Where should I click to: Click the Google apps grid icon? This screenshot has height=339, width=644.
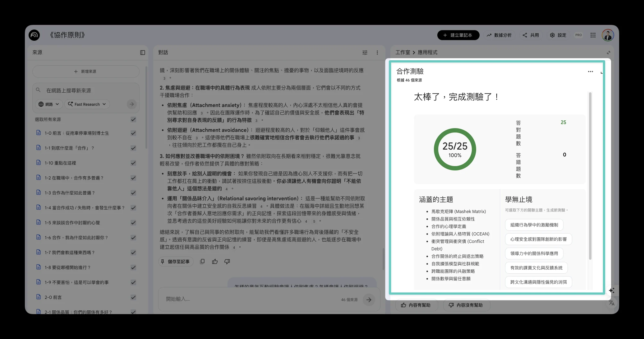pyautogui.click(x=593, y=35)
